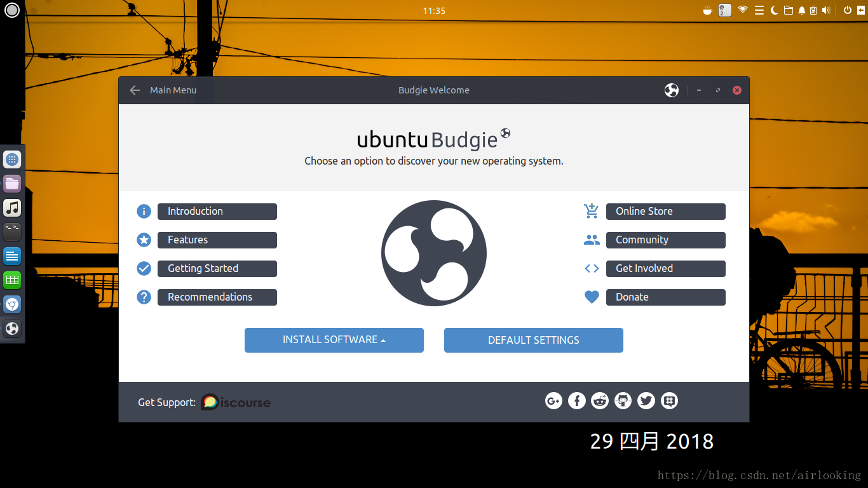Launch the music player in dock
The width and height of the screenshot is (868, 488).
click(12, 208)
